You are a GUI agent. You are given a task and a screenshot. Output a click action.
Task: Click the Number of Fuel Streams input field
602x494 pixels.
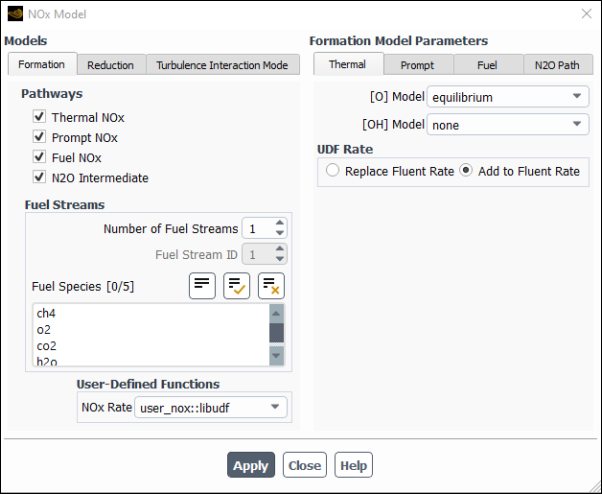[x=258, y=228]
